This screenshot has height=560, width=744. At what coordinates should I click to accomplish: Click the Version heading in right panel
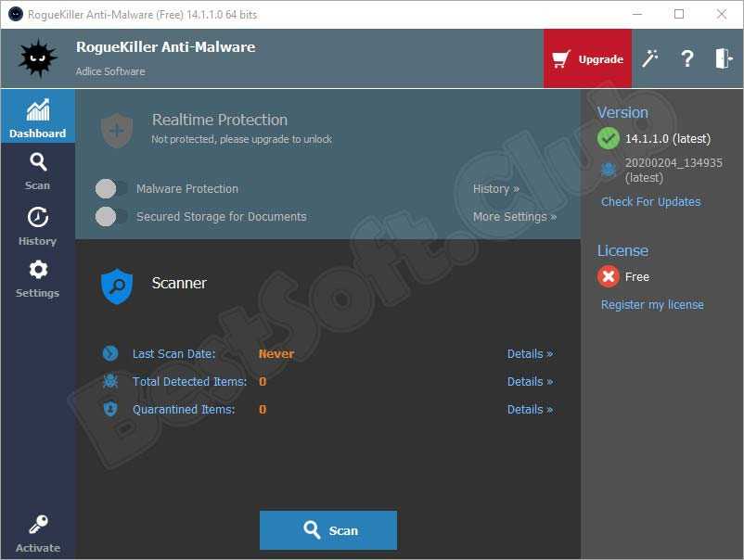(x=622, y=112)
